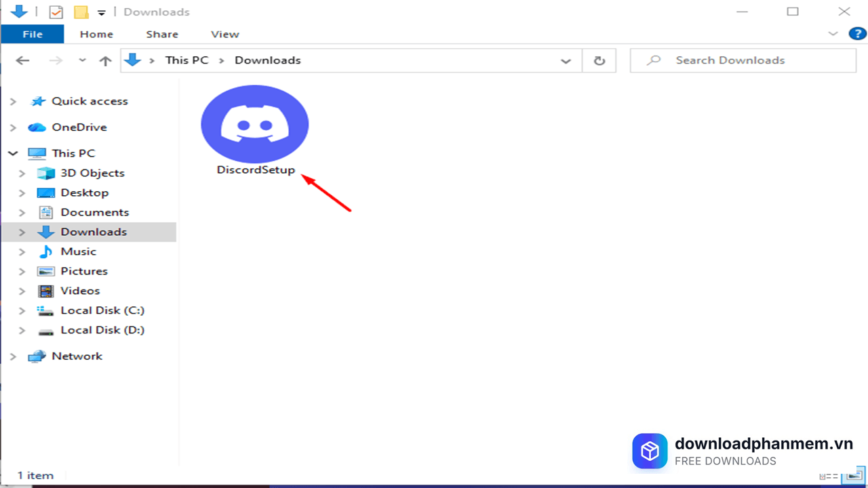Open the Home ribbon tab
The width and height of the screenshot is (868, 488).
(x=96, y=34)
